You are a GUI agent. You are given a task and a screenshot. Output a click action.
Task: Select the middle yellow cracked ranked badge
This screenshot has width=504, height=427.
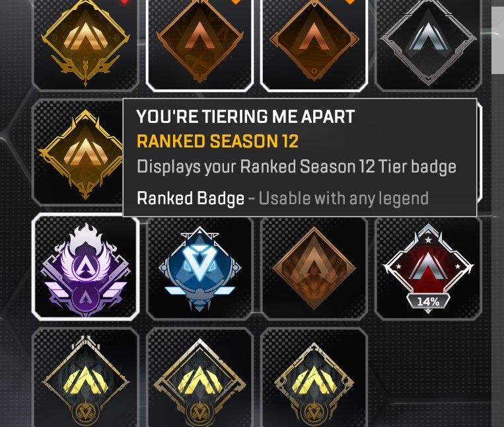point(199,377)
